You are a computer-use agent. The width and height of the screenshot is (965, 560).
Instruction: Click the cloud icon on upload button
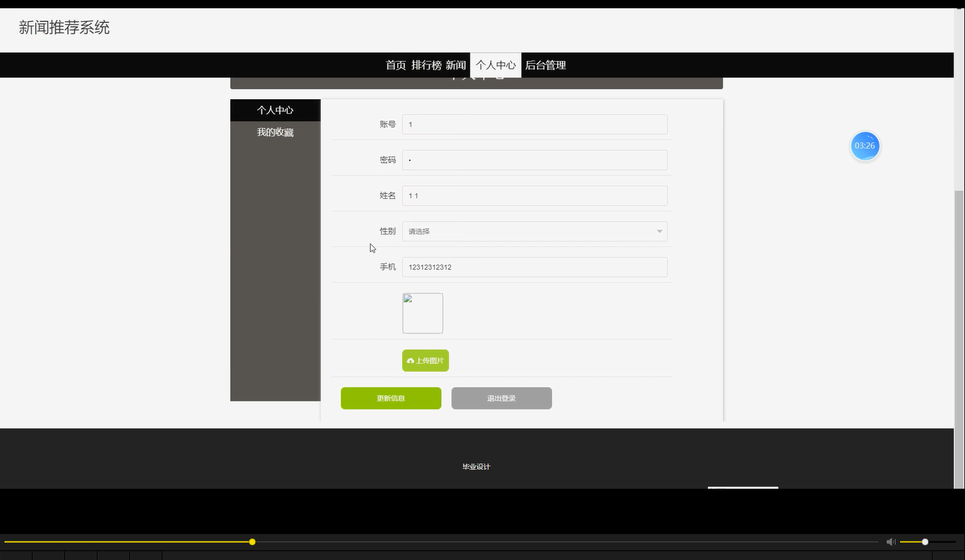[411, 361]
